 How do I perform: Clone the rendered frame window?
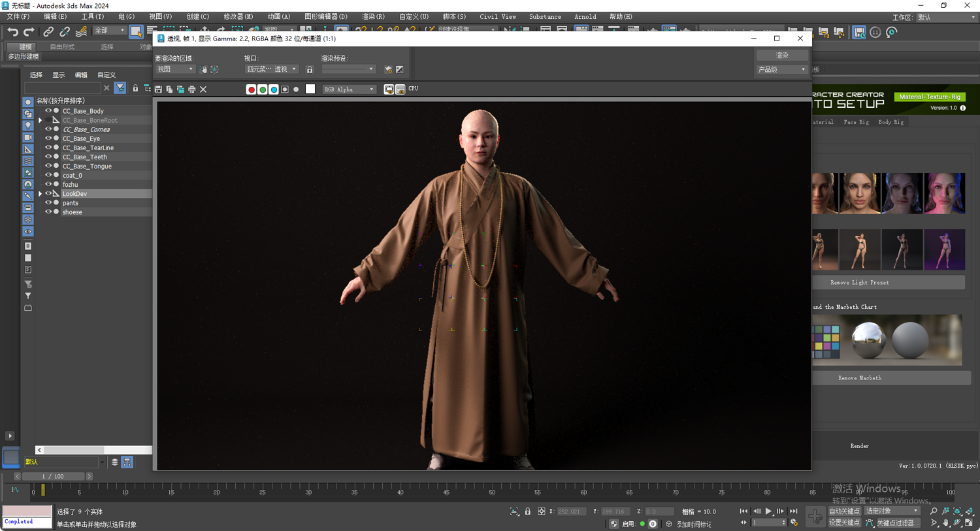180,89
